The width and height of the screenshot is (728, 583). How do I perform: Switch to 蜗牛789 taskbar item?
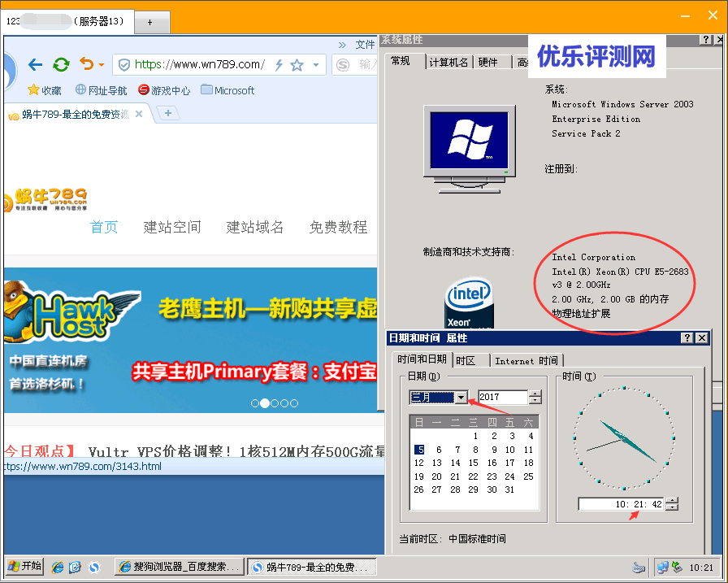coord(311,567)
